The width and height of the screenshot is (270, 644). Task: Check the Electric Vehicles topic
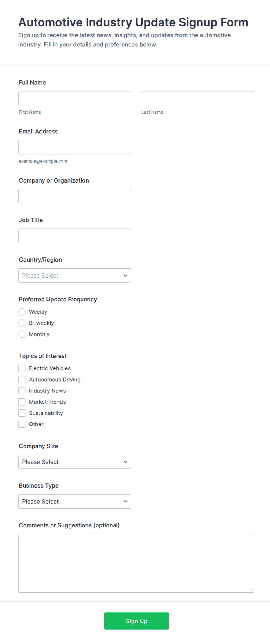click(22, 368)
